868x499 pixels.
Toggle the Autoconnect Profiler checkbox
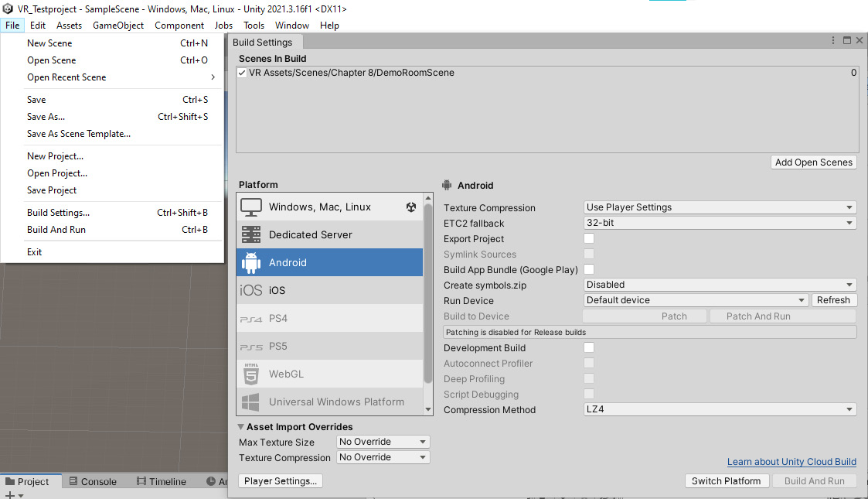pos(589,364)
